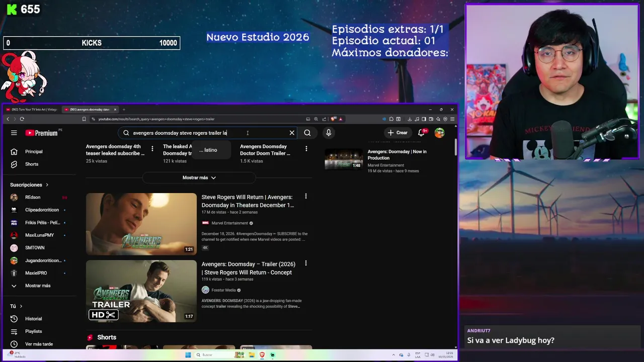This screenshot has height=362, width=644.
Task: Click the Brave shields icon in address bar
Action: point(333,119)
